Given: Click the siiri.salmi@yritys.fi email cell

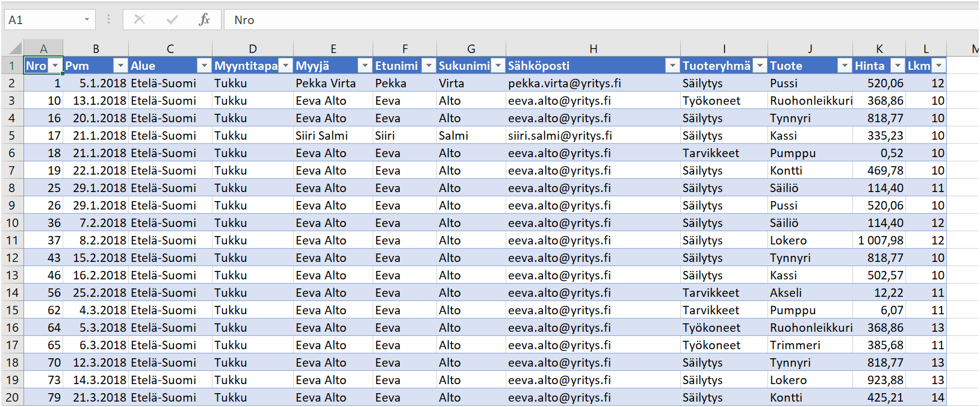Looking at the screenshot, I should (594, 135).
